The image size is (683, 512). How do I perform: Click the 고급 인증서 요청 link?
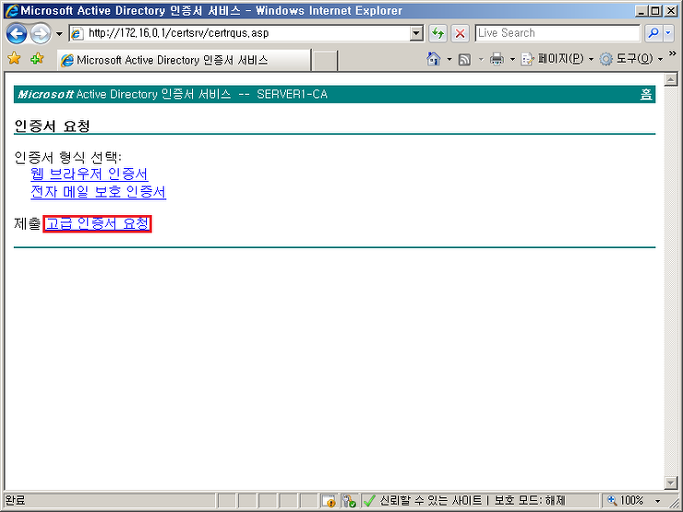[x=97, y=224]
